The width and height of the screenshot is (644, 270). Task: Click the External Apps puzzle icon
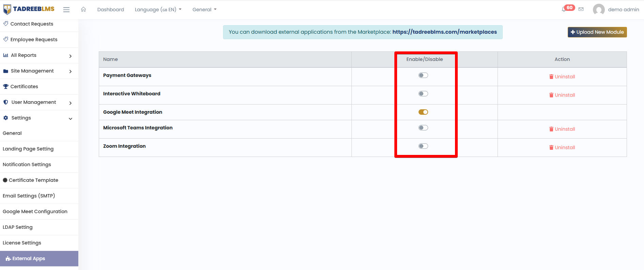(8, 259)
